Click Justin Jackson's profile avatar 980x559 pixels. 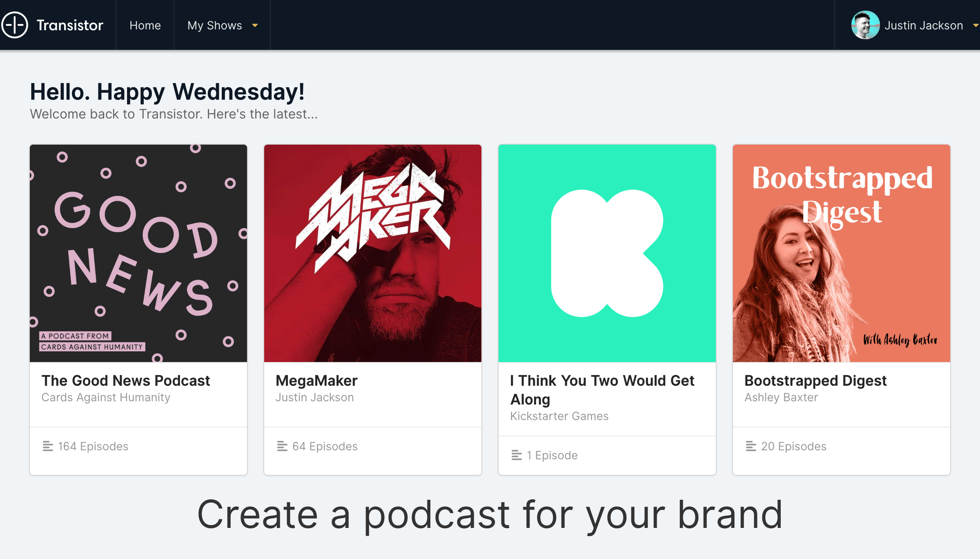tap(865, 25)
